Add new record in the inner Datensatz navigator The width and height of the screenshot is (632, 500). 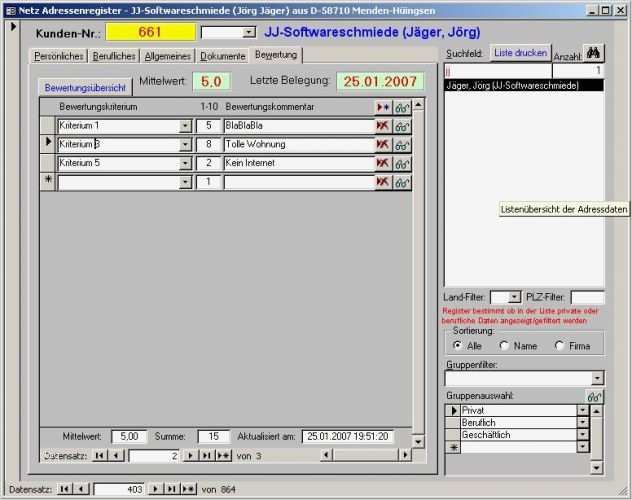(223, 456)
